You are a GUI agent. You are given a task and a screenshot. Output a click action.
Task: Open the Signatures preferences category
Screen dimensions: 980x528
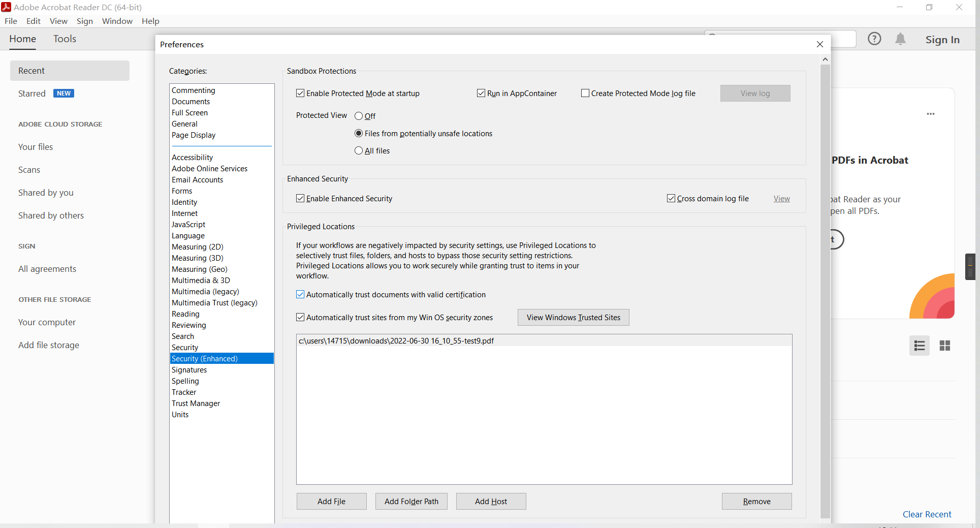coord(188,369)
